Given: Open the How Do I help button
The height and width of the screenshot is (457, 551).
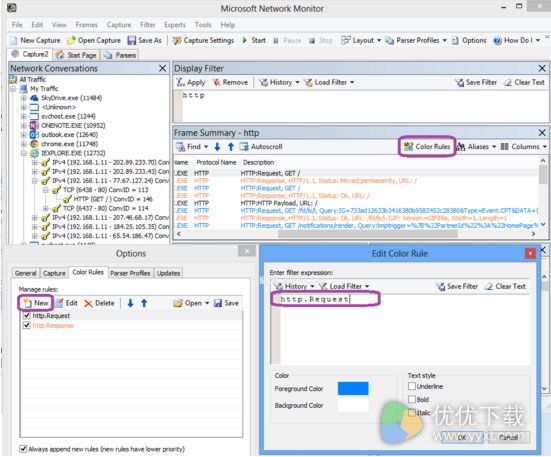Looking at the screenshot, I should [x=516, y=40].
